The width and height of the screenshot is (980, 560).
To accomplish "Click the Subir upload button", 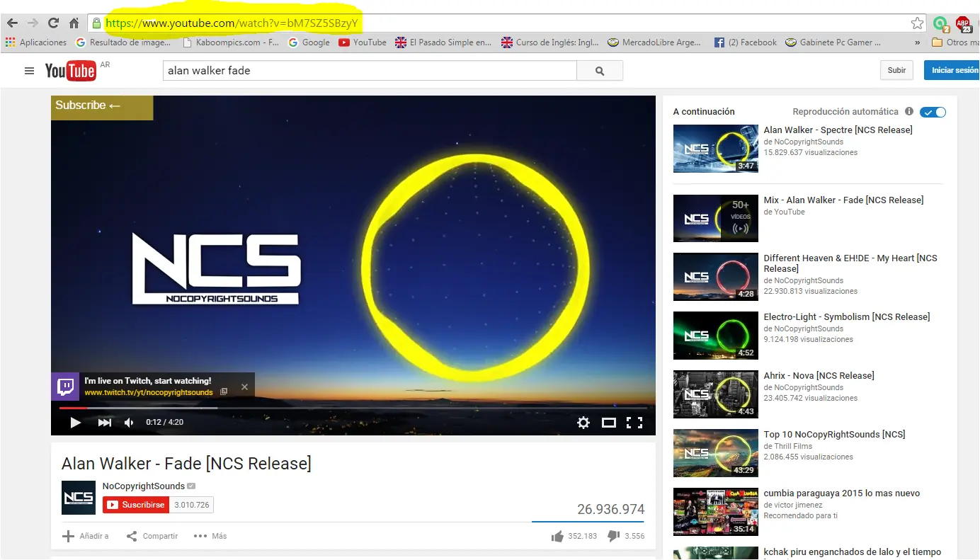I will coord(896,70).
